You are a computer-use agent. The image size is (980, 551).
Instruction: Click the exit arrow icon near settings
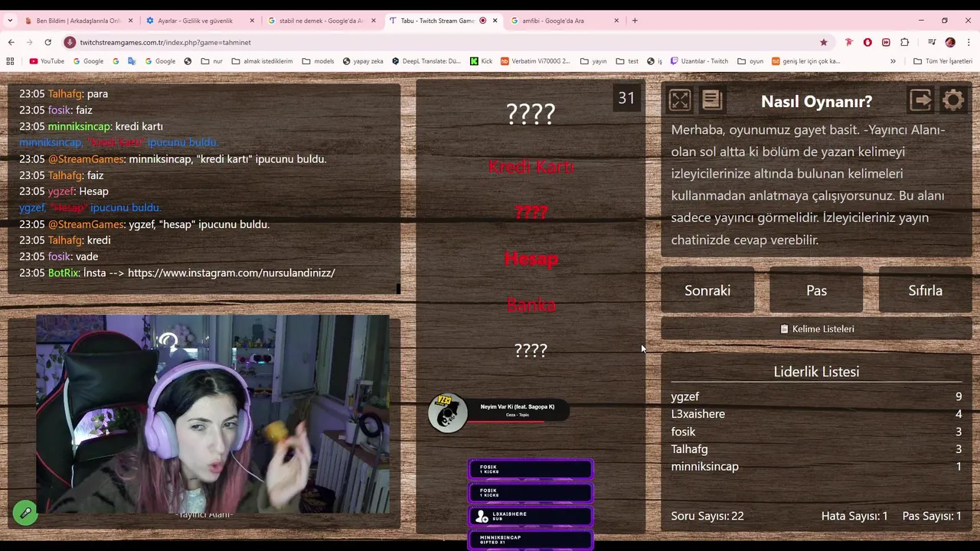921,100
